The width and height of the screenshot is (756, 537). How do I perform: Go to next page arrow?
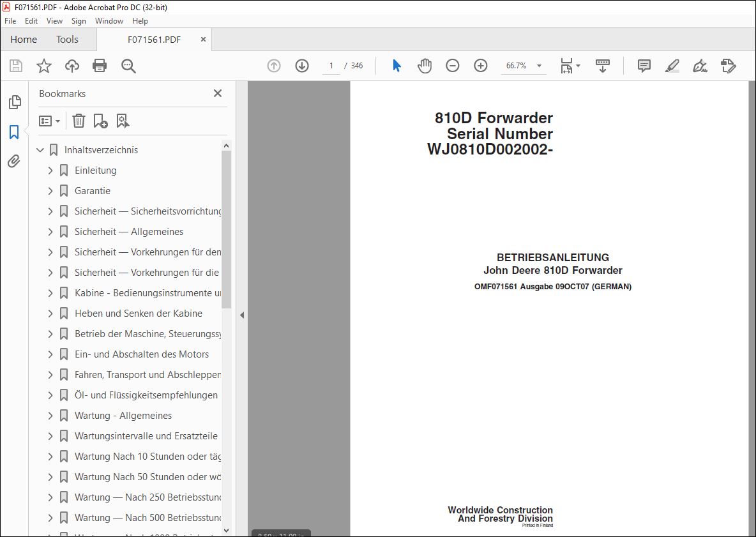pyautogui.click(x=302, y=66)
